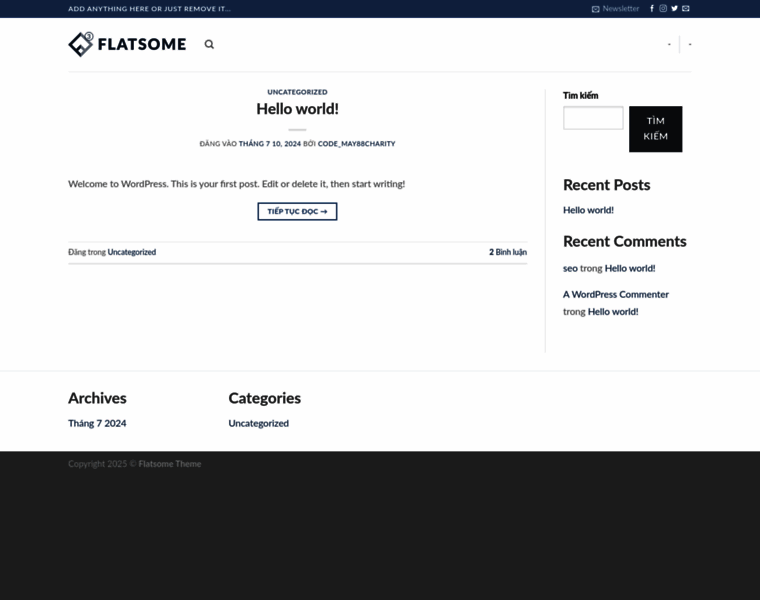Viewport: 760px width, 600px height.
Task: Open Hello world! beside the seo comment
Action: coord(630,268)
